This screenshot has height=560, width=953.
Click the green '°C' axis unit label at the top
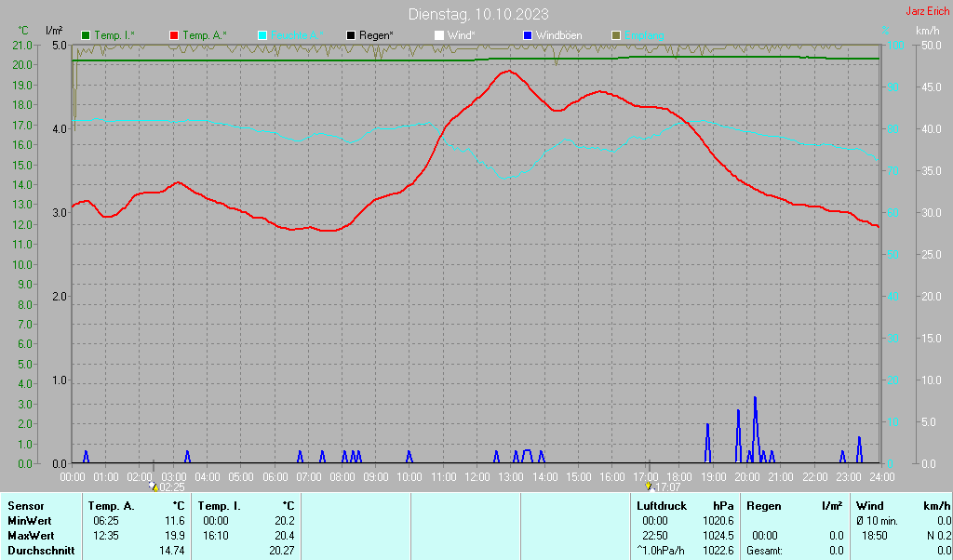[x=23, y=31]
